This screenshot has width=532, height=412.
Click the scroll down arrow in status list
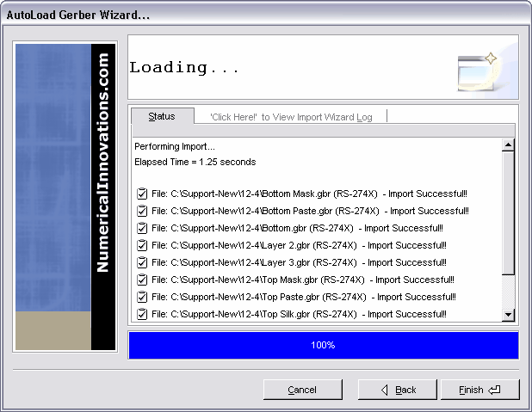coord(508,315)
